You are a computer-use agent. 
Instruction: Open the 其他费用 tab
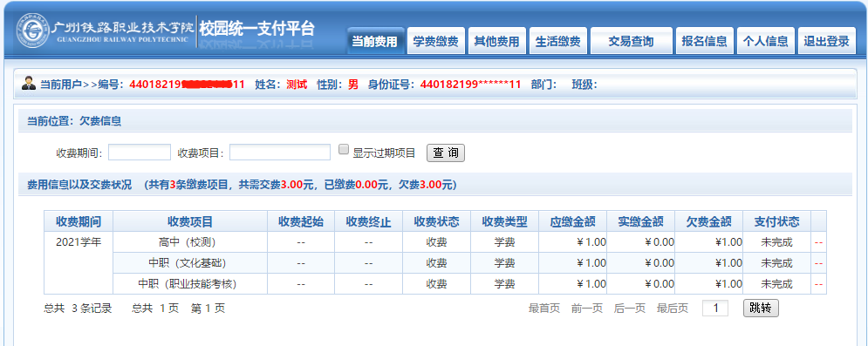(x=496, y=41)
